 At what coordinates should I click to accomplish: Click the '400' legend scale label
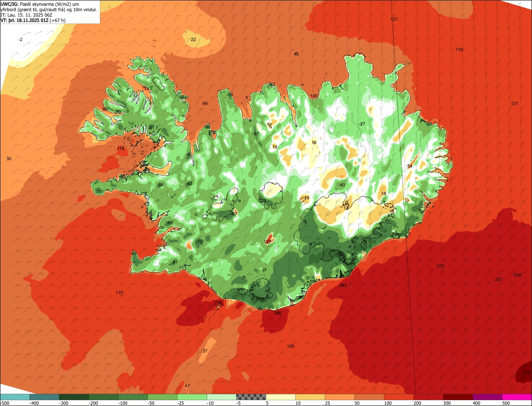click(477, 403)
